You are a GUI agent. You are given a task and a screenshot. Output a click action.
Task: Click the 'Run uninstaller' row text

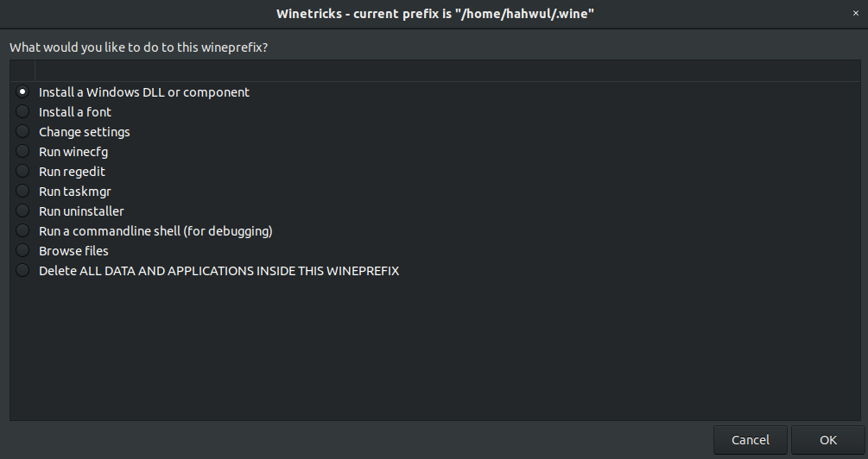[81, 211]
